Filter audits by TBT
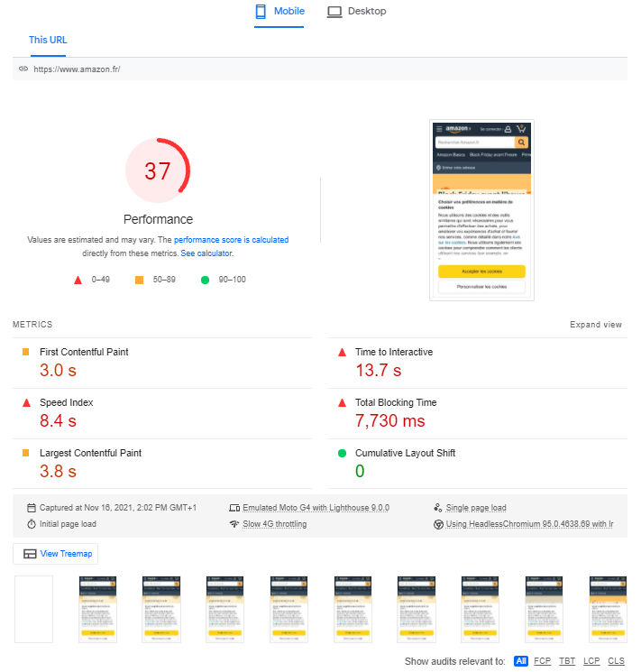 point(567,661)
